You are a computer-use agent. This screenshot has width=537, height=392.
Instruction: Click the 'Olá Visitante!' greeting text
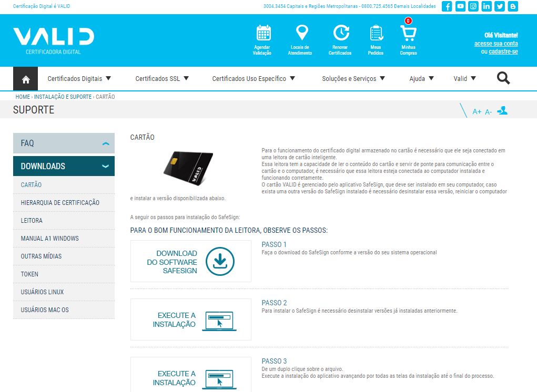[501, 35]
